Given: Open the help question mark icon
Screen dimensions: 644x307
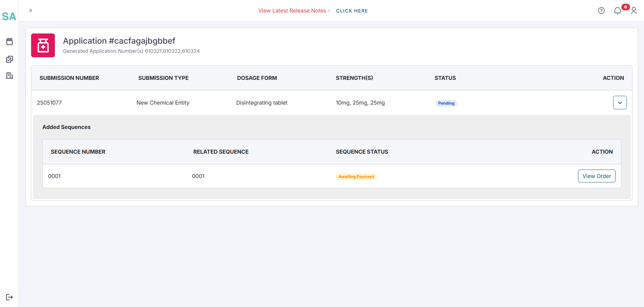Looking at the screenshot, I should (601, 10).
